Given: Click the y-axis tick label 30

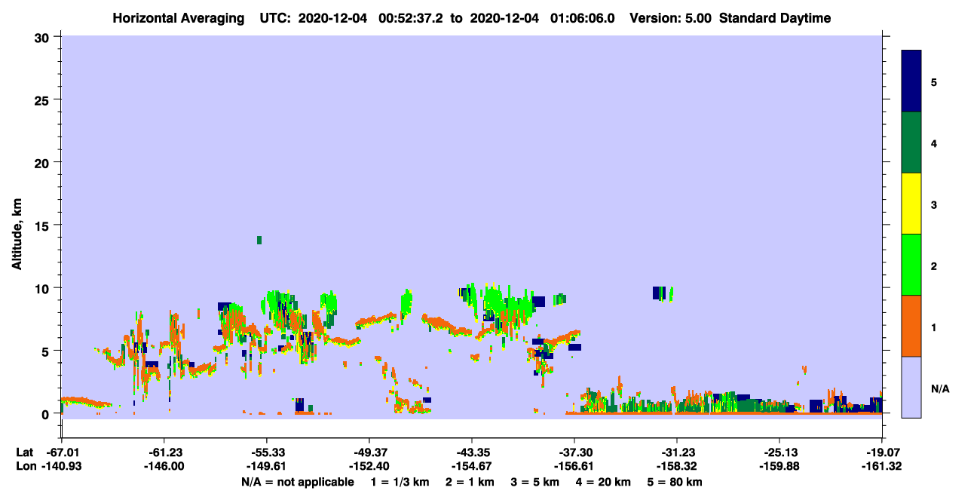Looking at the screenshot, I should click(44, 36).
